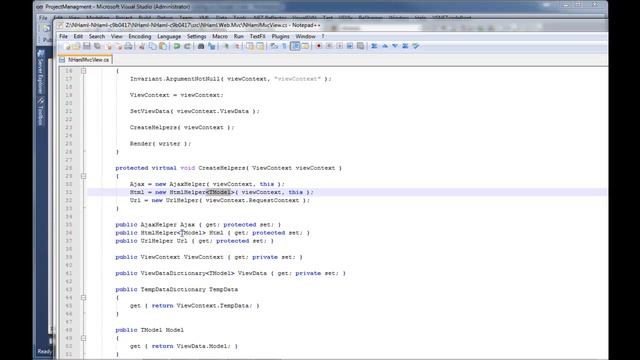Click the Replace toolbar icon
The width and height of the screenshot is (640, 360).
211,46
